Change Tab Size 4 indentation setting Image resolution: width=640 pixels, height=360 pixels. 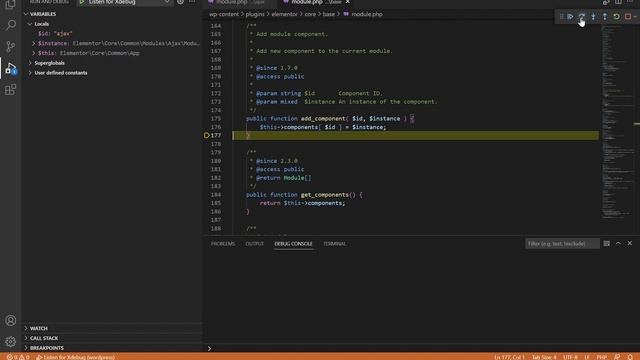(x=544, y=357)
